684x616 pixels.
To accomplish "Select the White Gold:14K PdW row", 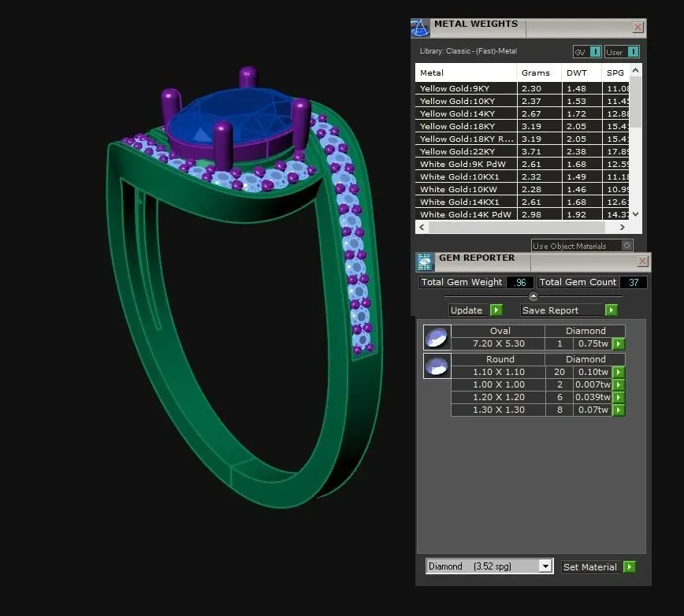I will pos(522,214).
